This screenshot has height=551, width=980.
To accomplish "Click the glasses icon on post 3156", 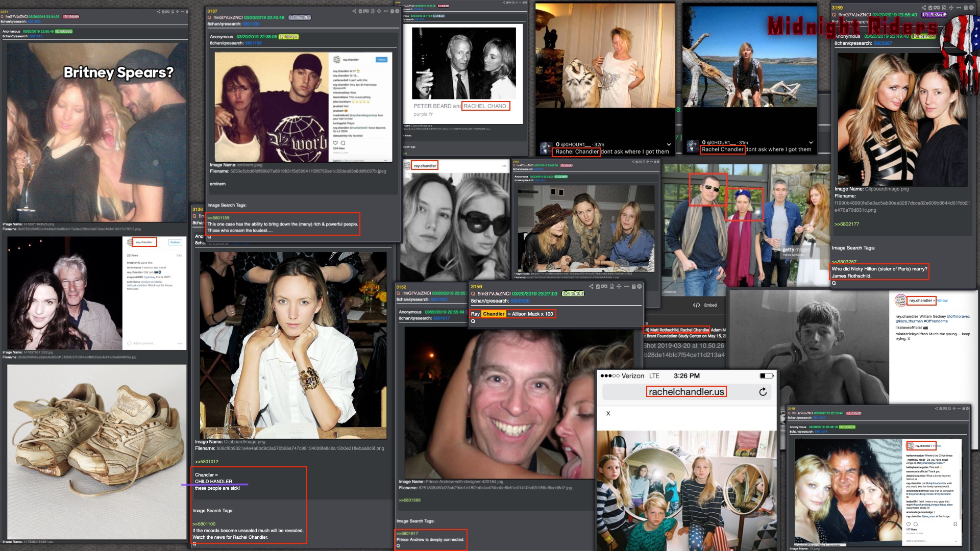I will coord(604,286).
